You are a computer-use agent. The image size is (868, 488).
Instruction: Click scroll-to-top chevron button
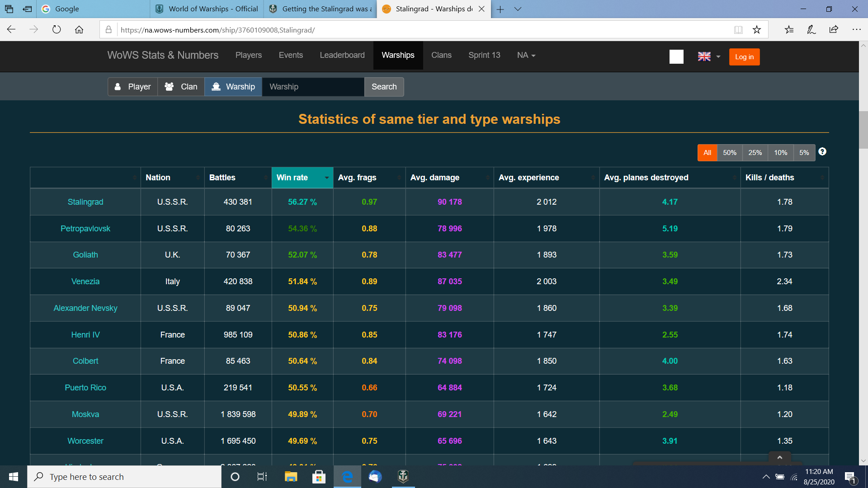pos(779,457)
